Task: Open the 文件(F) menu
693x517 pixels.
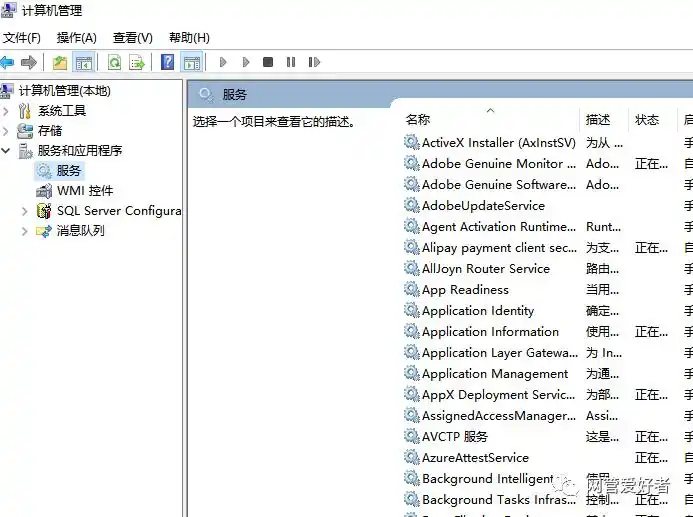Action: pos(22,38)
